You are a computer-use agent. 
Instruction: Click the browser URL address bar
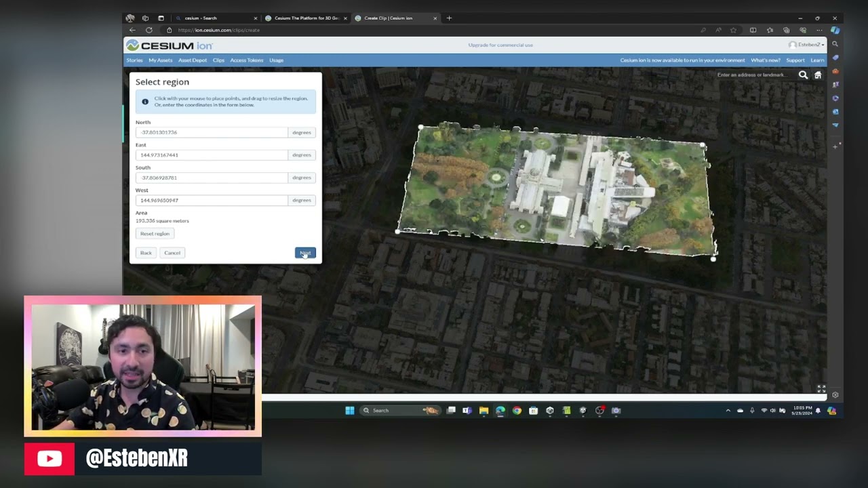434,30
